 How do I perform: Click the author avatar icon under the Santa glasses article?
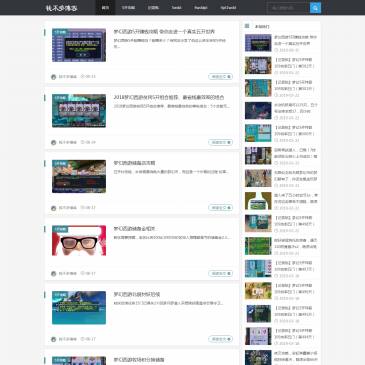pyautogui.click(x=53, y=273)
